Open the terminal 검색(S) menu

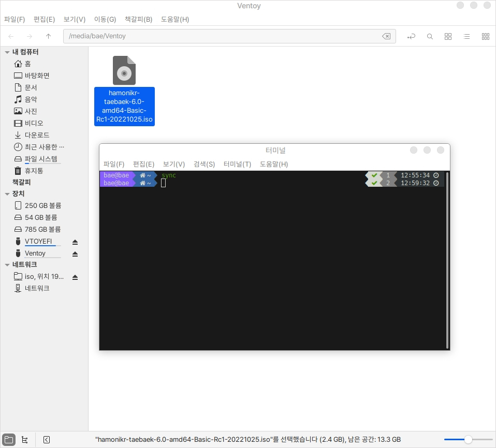204,164
